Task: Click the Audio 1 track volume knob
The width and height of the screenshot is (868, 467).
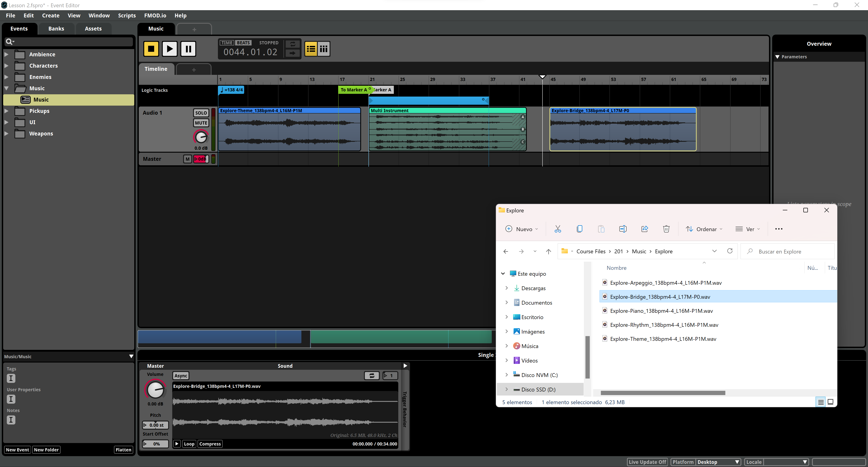Action: [x=201, y=137]
